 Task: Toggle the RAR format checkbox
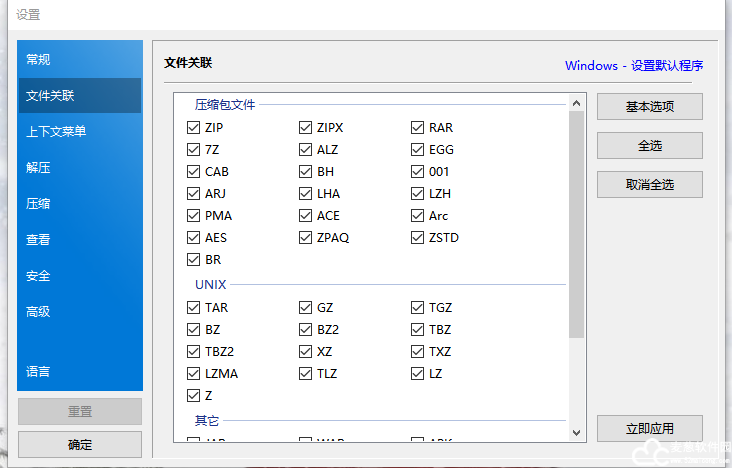pyautogui.click(x=418, y=128)
